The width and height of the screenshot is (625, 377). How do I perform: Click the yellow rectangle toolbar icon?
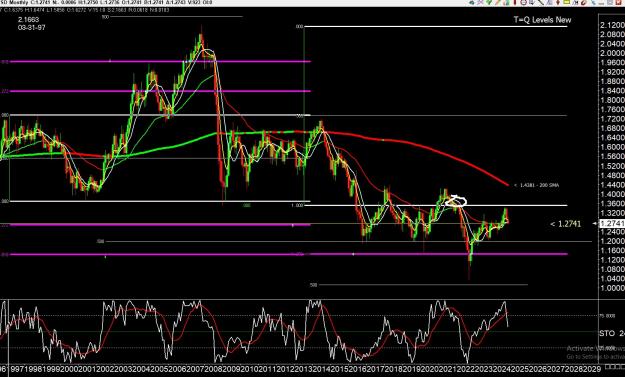tap(566, 2)
